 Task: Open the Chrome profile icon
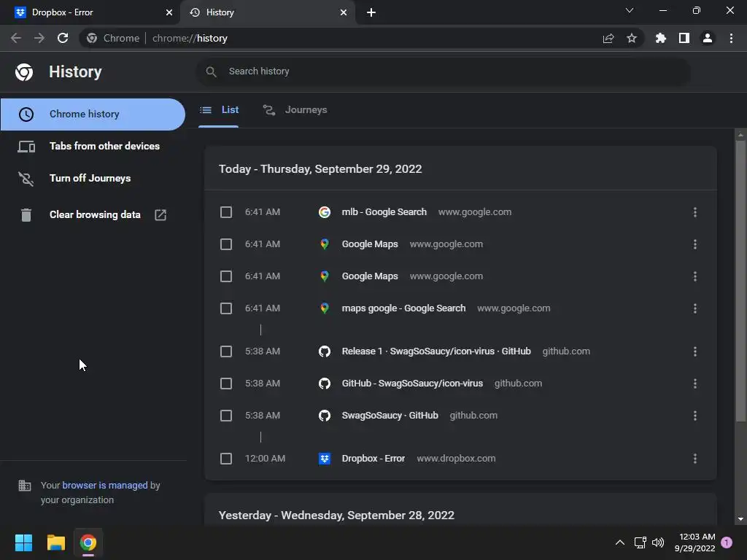pos(708,38)
